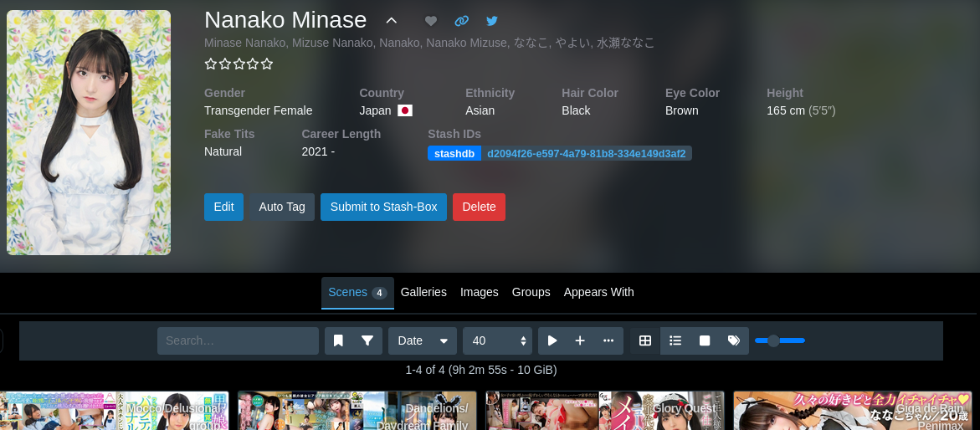
Task: Open the three-dots more options menu
Action: click(x=608, y=340)
